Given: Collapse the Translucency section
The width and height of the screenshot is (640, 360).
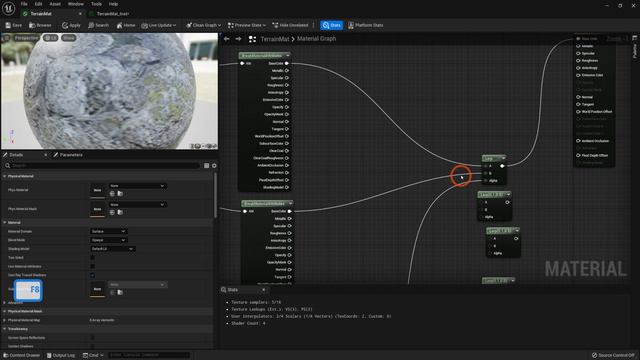Looking at the screenshot, I should [4, 329].
